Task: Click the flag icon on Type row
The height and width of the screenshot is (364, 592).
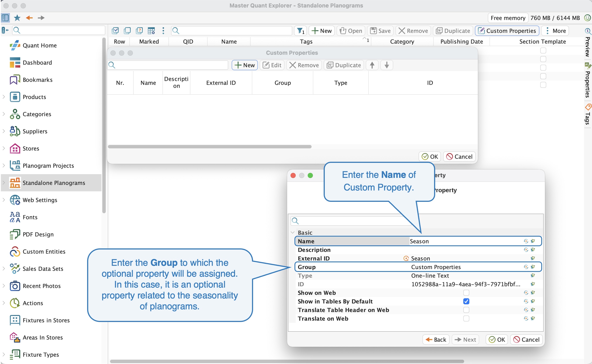Action: point(533,275)
